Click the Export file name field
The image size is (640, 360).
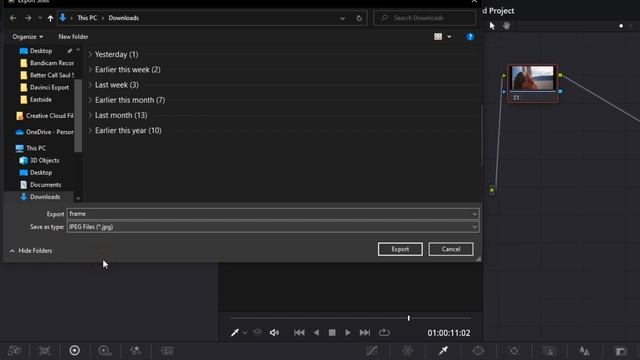(x=273, y=213)
